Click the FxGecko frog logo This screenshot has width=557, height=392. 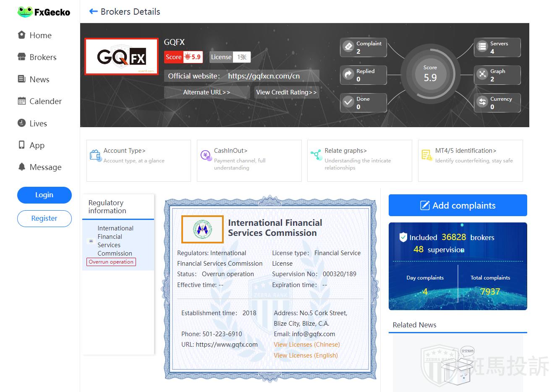click(x=25, y=12)
